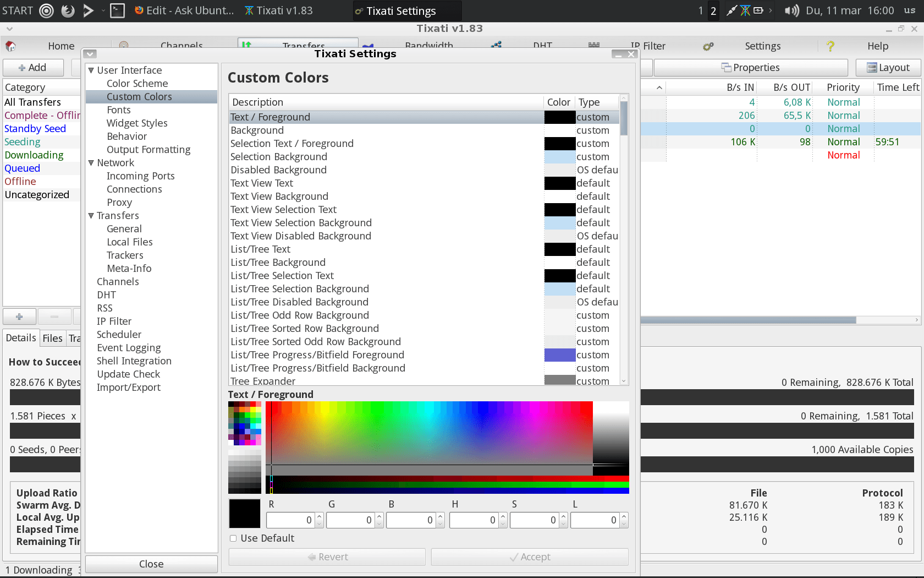Click the Help question mark icon
This screenshot has width=924, height=578.
[x=831, y=46]
